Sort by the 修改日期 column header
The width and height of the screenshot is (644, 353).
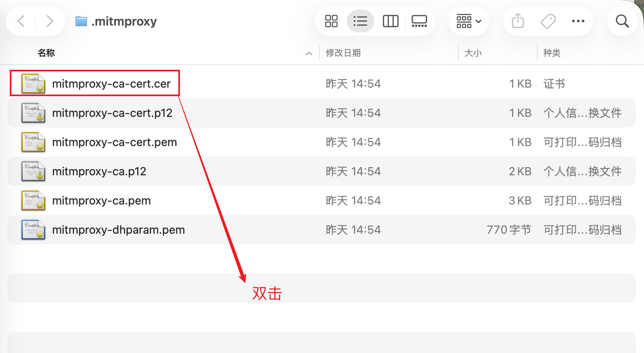pos(343,53)
